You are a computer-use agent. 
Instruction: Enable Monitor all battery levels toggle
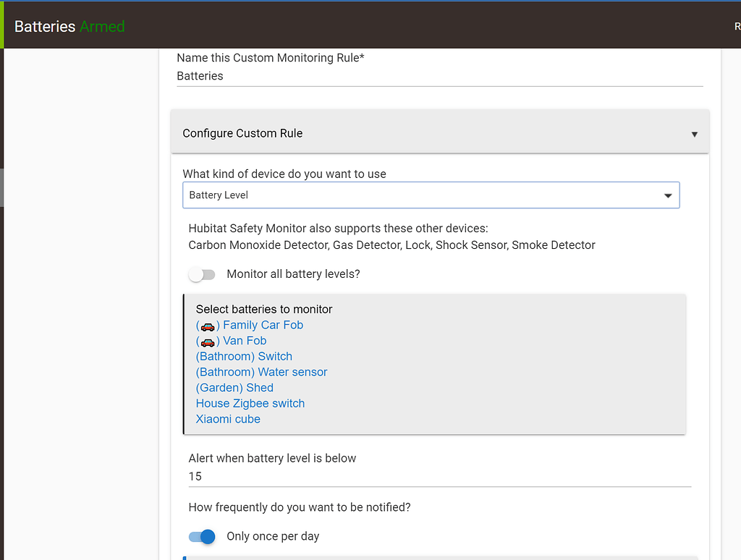202,274
